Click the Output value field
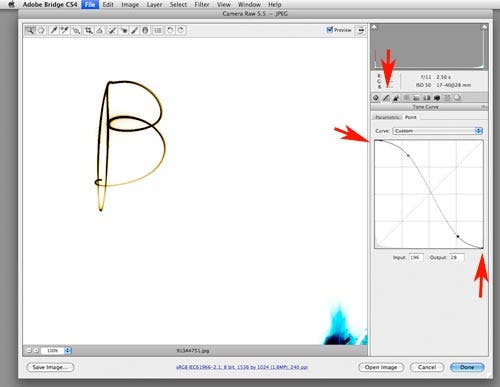Viewport: 500px width, 387px height. 457,257
